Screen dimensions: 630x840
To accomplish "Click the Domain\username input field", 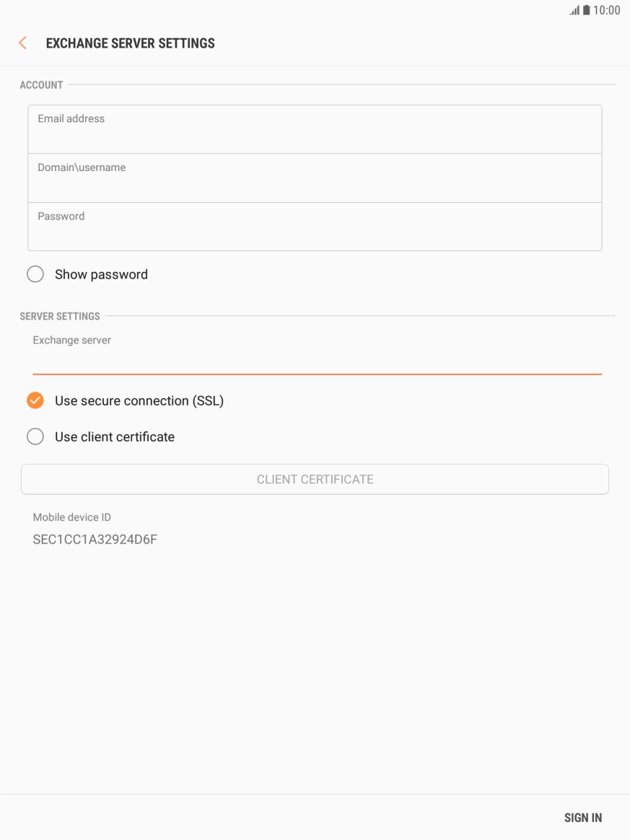I will point(315,178).
